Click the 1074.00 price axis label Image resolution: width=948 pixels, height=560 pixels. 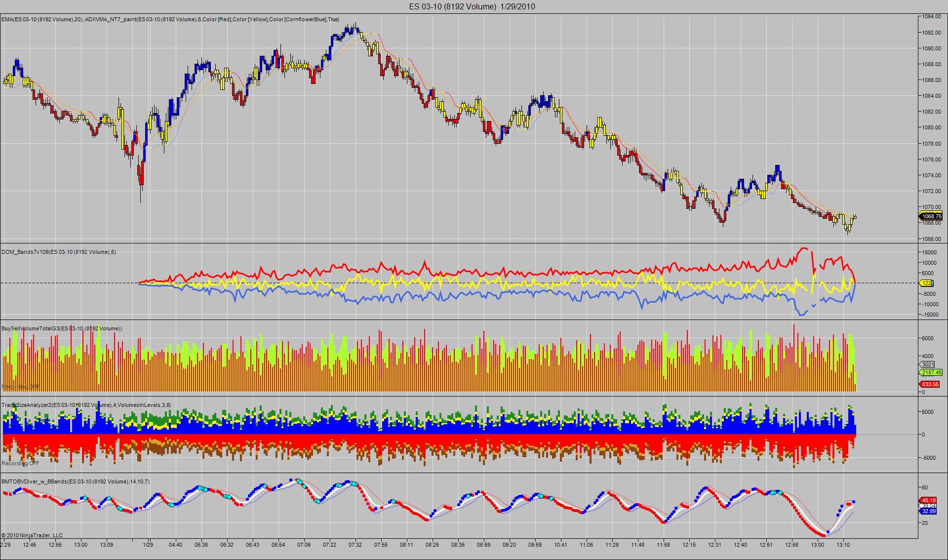[931, 175]
